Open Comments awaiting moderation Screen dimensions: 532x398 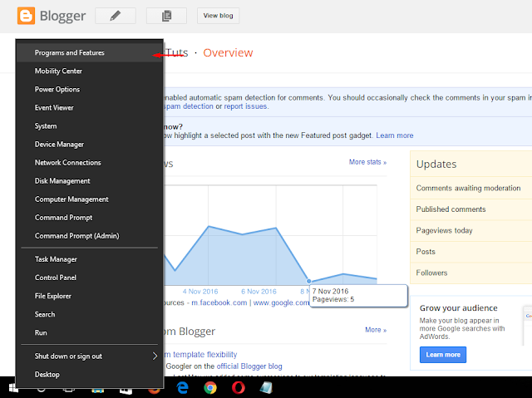click(x=468, y=188)
